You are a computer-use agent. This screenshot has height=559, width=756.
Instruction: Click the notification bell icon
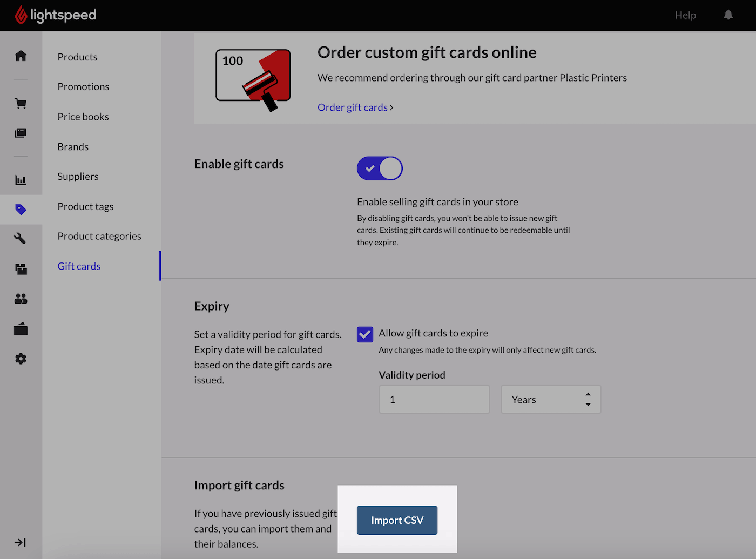point(728,15)
